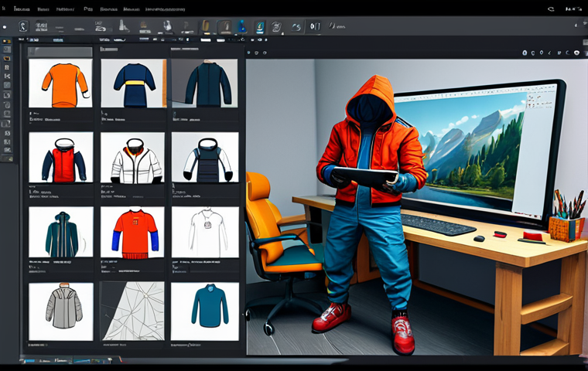Open the wireframe pattern mesh thumbnail
This screenshot has width=588, height=371.
[132, 310]
